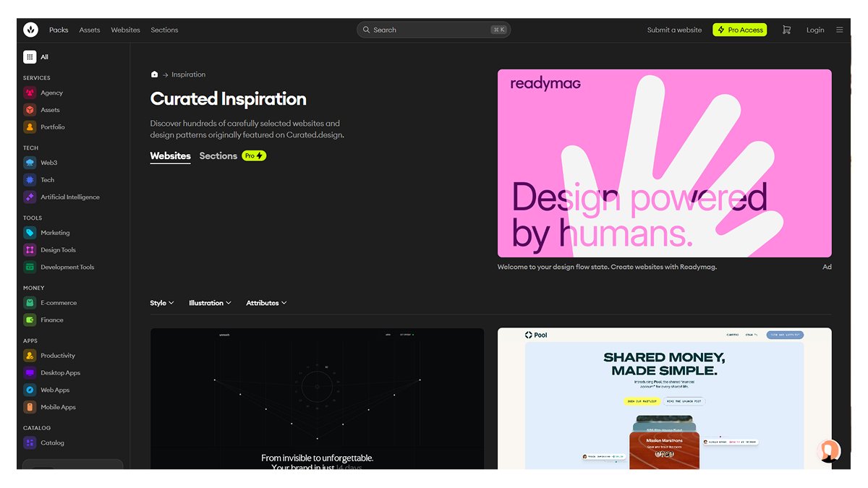The width and height of the screenshot is (868, 488).
Task: Open the Readymag advertisement banner image
Action: [x=665, y=163]
